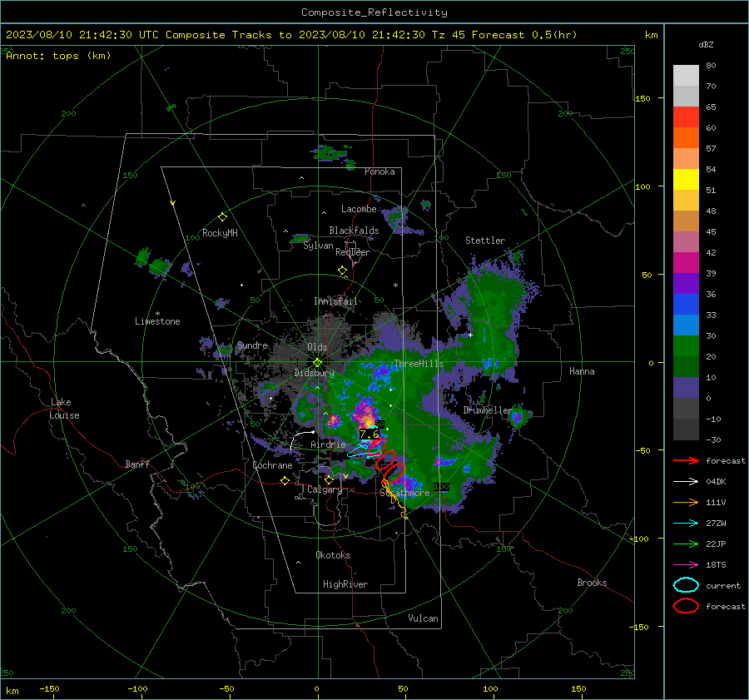The height and width of the screenshot is (700, 749).
Task: Pick the magenta 42-39 dBZ swatch
Action: click(x=686, y=263)
